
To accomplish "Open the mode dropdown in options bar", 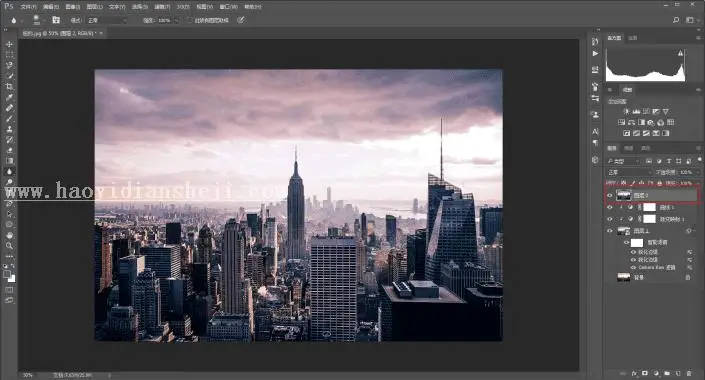I will [x=107, y=20].
